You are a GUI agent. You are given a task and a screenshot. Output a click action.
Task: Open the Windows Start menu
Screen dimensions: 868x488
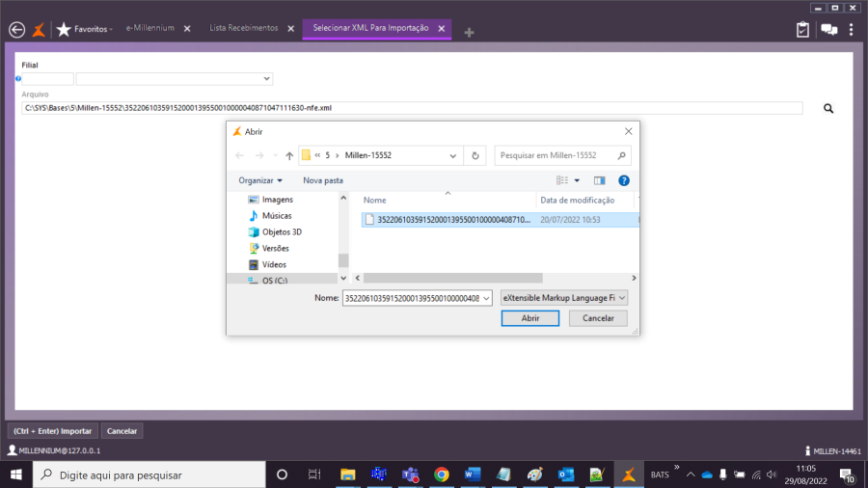pos(16,474)
